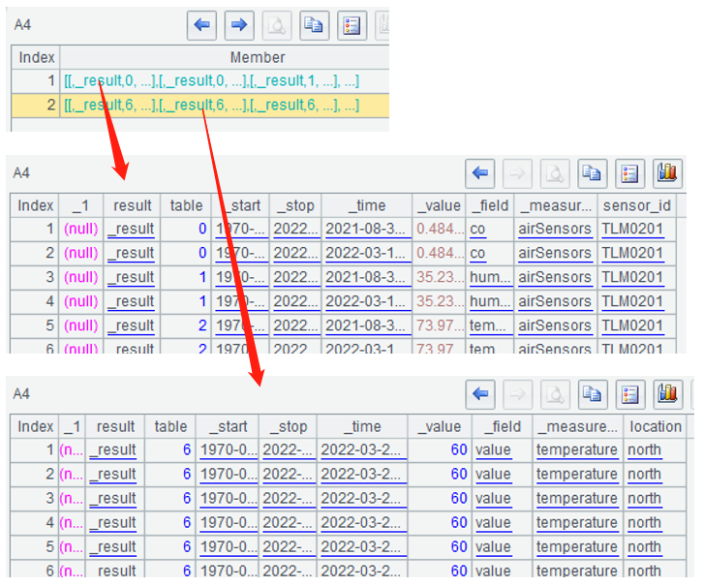Select Member row 1 in top panel
The height and width of the screenshot is (588, 703).
[x=223, y=81]
